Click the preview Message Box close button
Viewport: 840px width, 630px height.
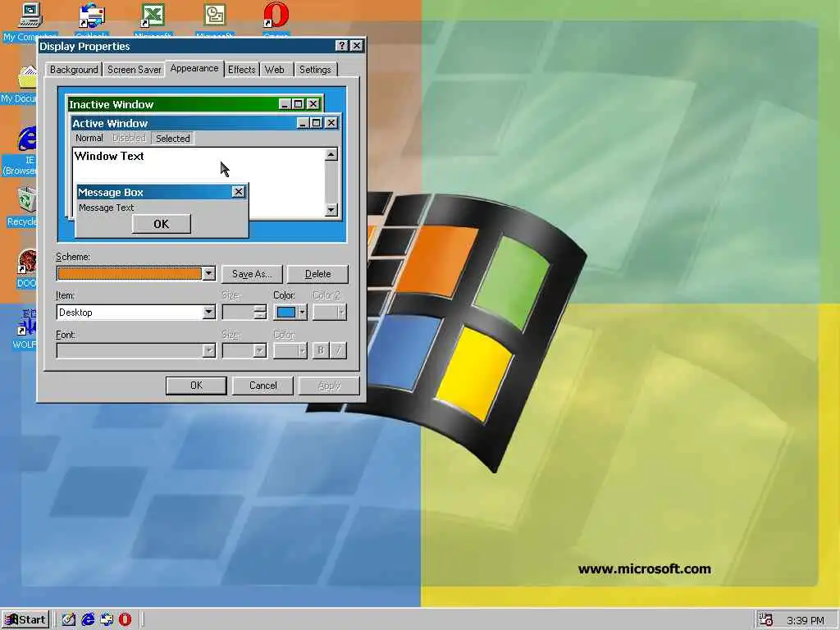pos(239,192)
